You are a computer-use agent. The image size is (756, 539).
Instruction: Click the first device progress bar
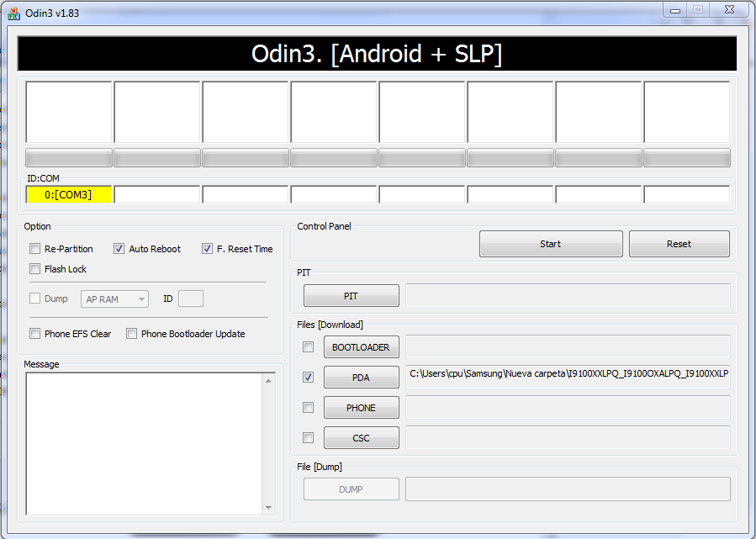(x=69, y=157)
